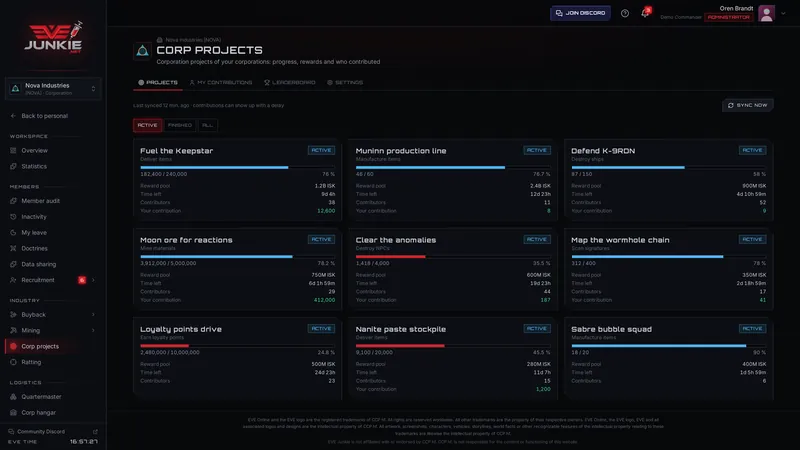The height and width of the screenshot is (450, 800).
Task: Click the Ratting sidebar icon
Action: coord(13,362)
